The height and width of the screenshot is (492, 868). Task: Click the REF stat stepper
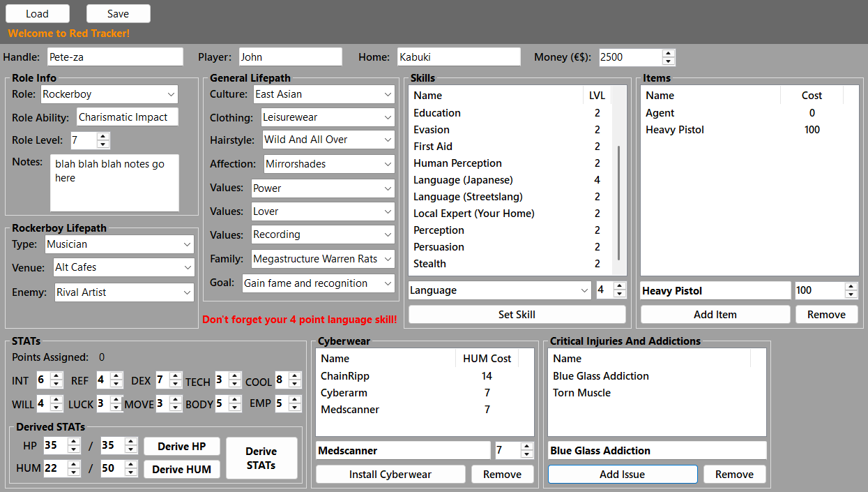pos(110,380)
